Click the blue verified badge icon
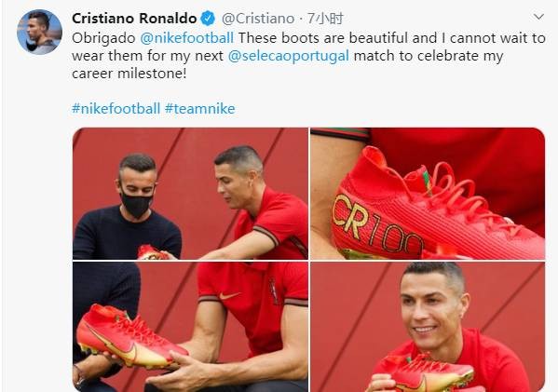The image size is (558, 392). [x=208, y=19]
